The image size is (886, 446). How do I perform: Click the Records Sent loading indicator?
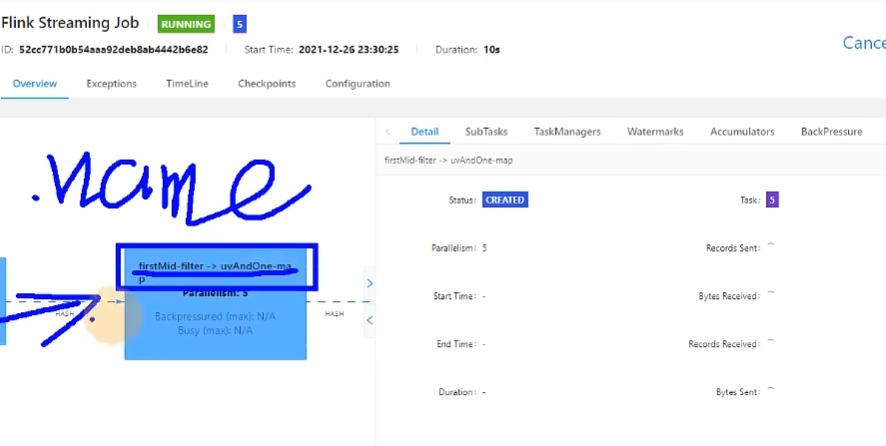click(x=771, y=246)
